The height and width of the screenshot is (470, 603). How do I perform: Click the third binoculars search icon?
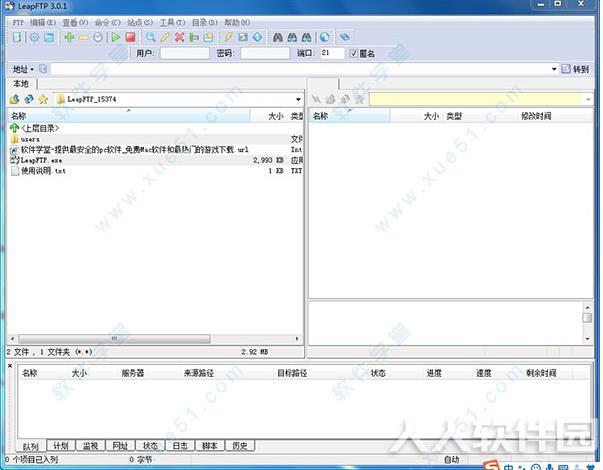(306, 37)
